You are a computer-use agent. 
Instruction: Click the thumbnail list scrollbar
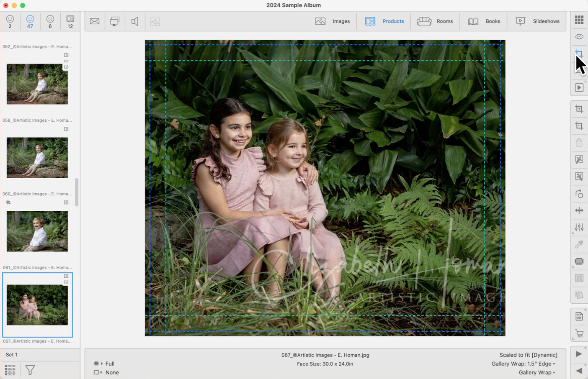tap(77, 192)
